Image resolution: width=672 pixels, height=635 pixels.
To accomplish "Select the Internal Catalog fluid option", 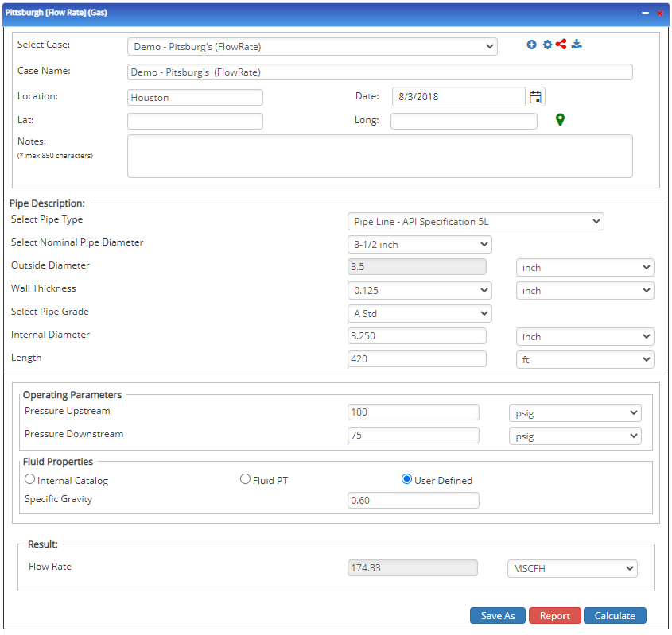I will tap(29, 478).
